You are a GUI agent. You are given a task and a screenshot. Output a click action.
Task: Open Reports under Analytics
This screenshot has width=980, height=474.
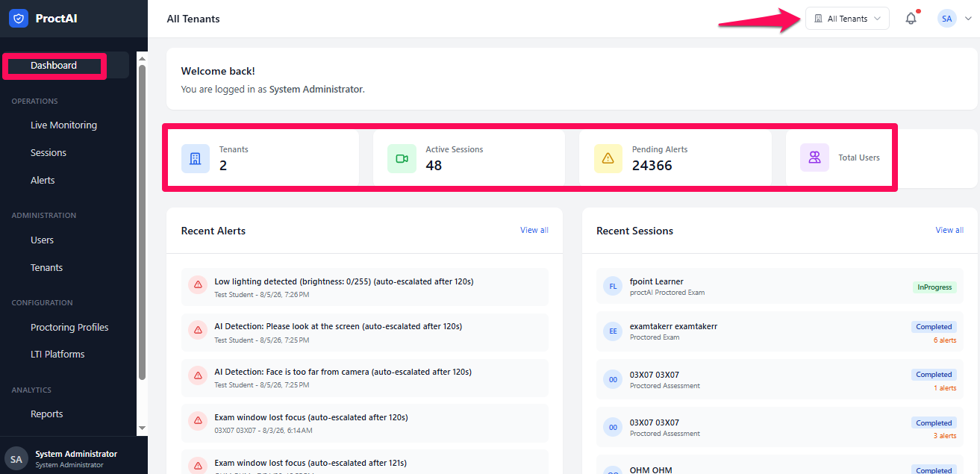[46, 414]
